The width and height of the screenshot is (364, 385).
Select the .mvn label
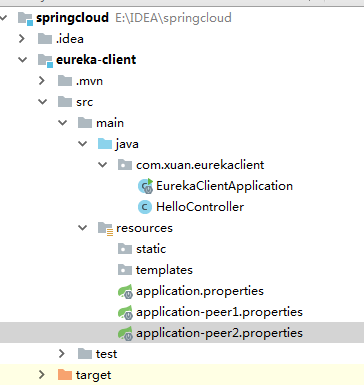[89, 81]
